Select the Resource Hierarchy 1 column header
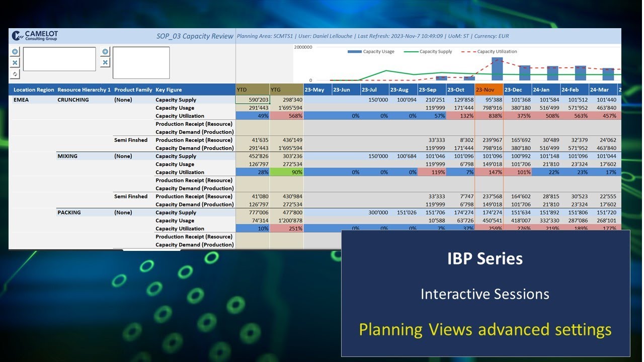Image resolution: width=644 pixels, height=362 pixels. click(84, 90)
